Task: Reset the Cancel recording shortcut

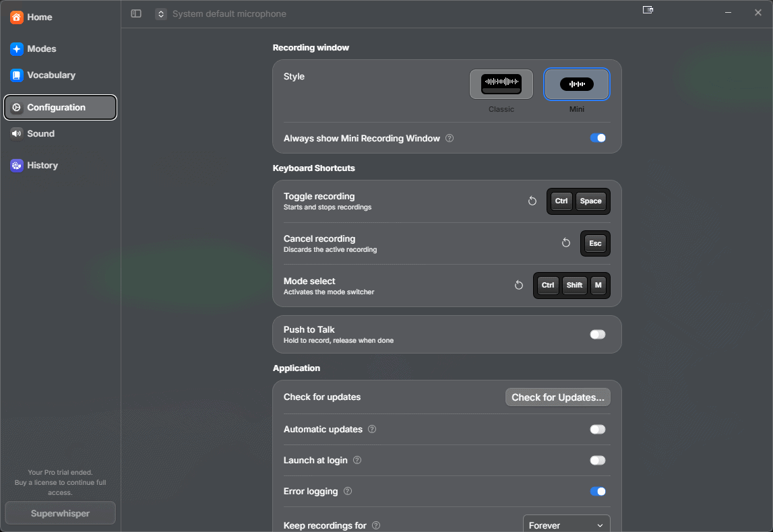Action: tap(566, 243)
